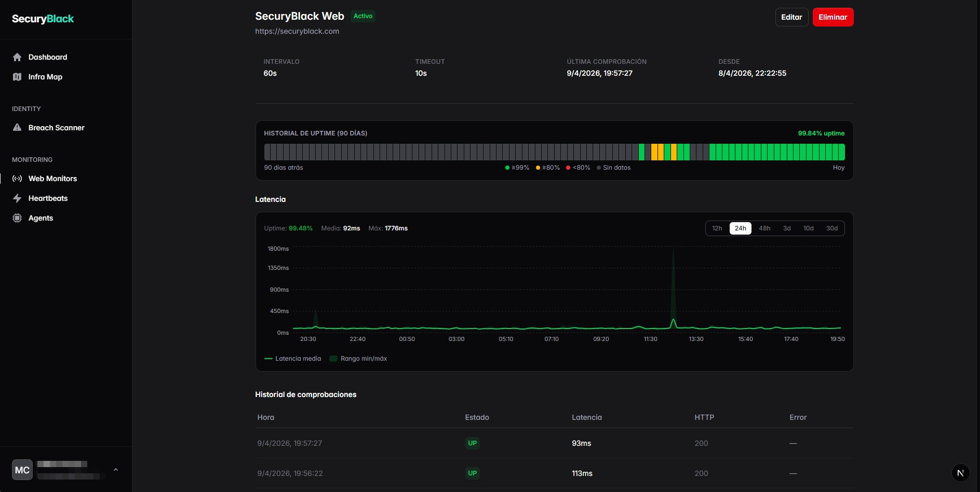Expand the account options chevron
Viewport: 980px width, 492px height.
point(115,470)
